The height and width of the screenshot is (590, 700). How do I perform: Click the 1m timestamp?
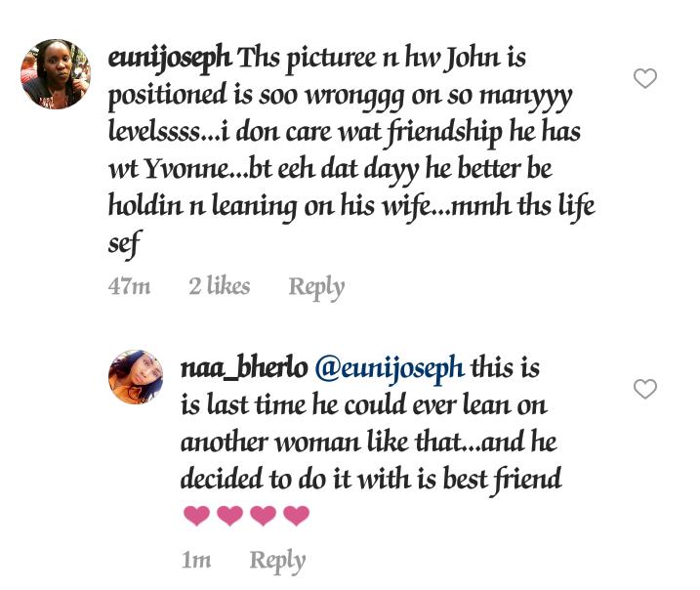196,561
